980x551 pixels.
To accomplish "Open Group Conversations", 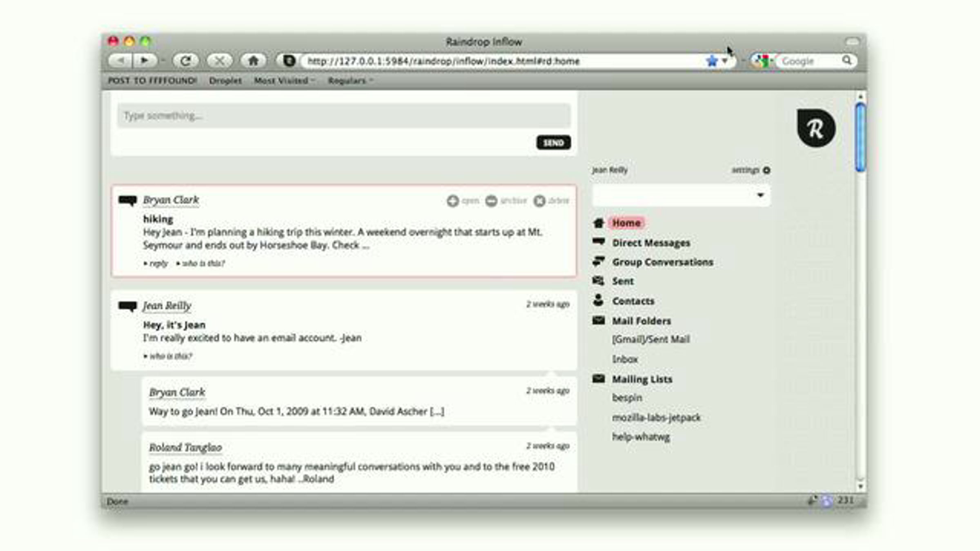I will click(x=663, y=262).
